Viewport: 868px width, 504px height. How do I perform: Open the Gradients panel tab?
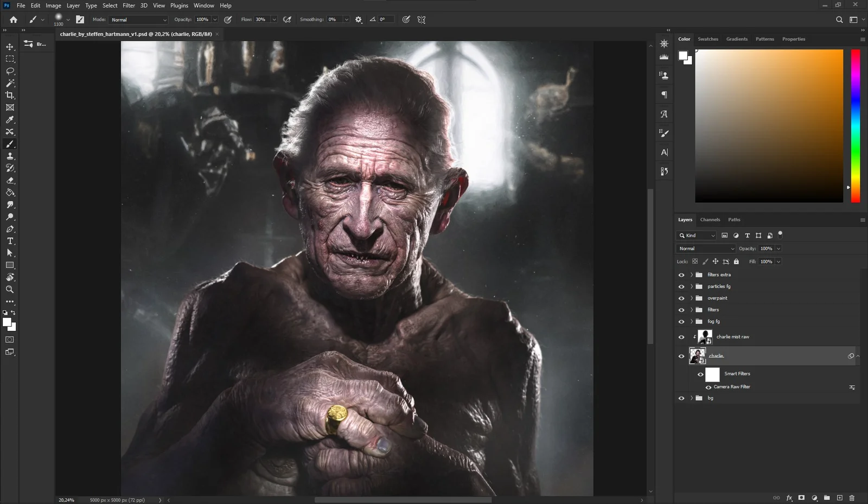[x=737, y=39]
